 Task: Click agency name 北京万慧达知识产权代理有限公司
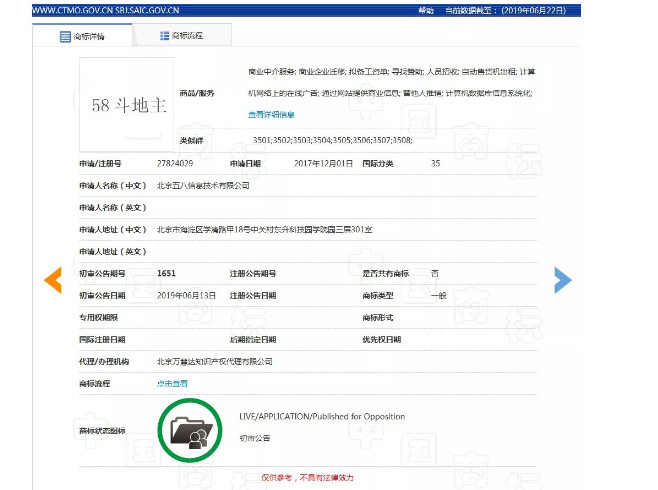(214, 361)
